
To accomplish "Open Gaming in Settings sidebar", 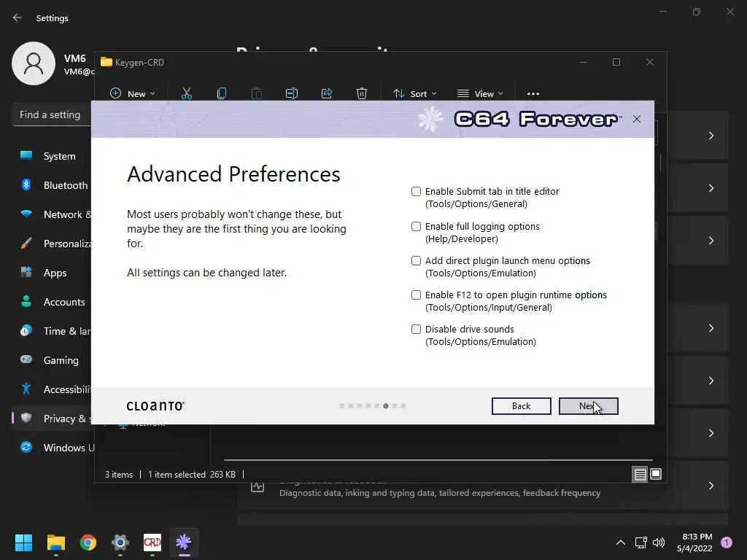I will (53, 360).
